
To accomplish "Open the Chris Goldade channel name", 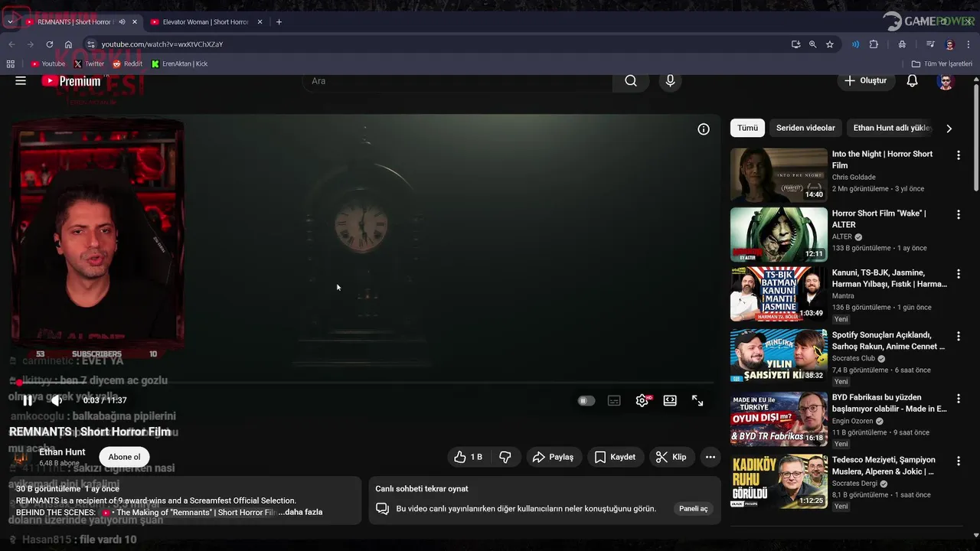I will 854,177.
